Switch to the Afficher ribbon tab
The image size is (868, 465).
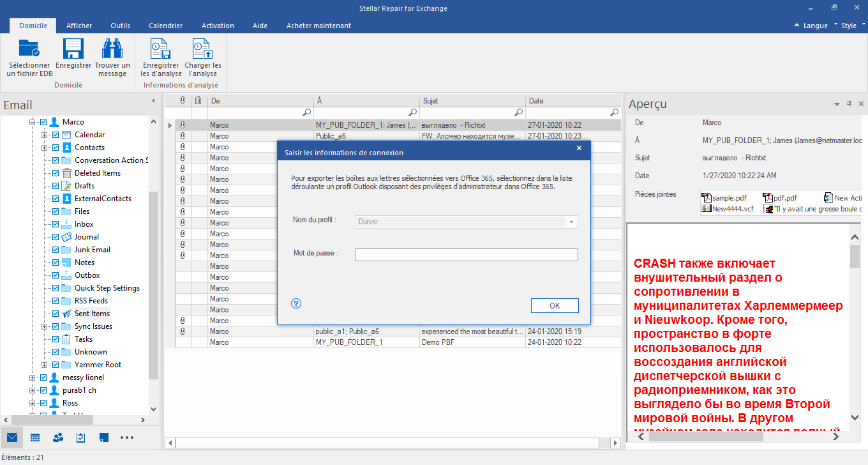[79, 26]
